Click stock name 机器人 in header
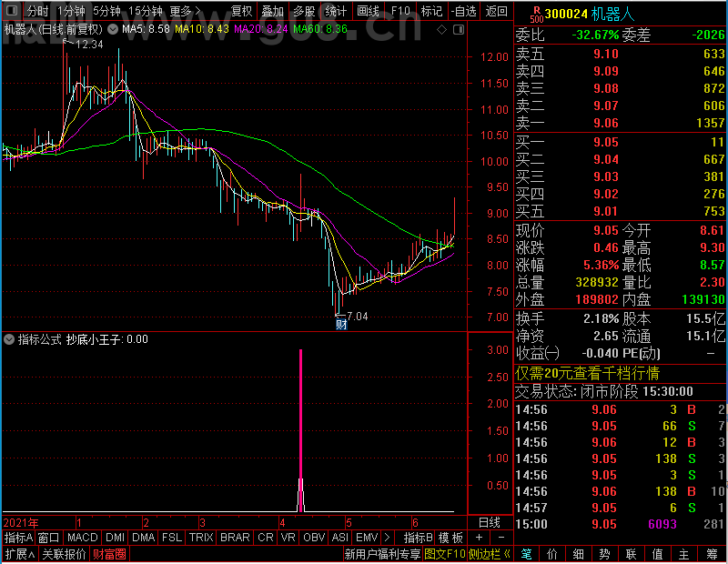Image resolution: width=728 pixels, height=564 pixels. [612, 15]
